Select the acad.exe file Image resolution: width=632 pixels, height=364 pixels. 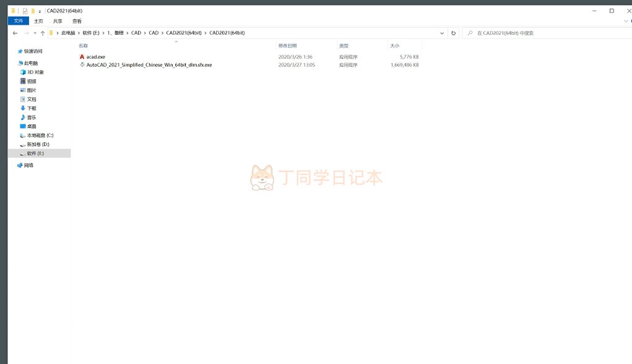point(95,57)
